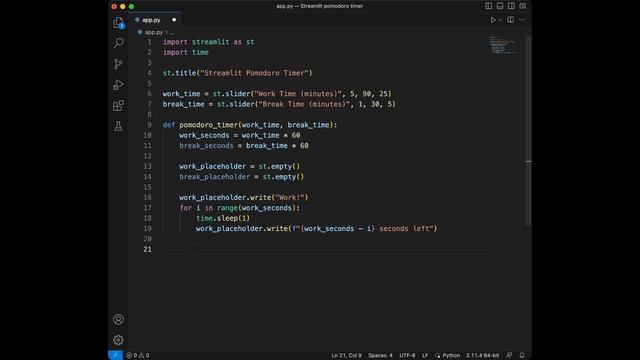Viewport: 640px width, 360px height.
Task: Change end of line sequence LF
Action: (425, 356)
